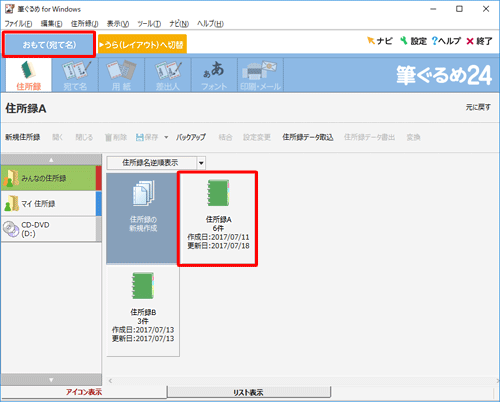
Task: Switch to アイコン表示 view tab
Action: point(84,392)
